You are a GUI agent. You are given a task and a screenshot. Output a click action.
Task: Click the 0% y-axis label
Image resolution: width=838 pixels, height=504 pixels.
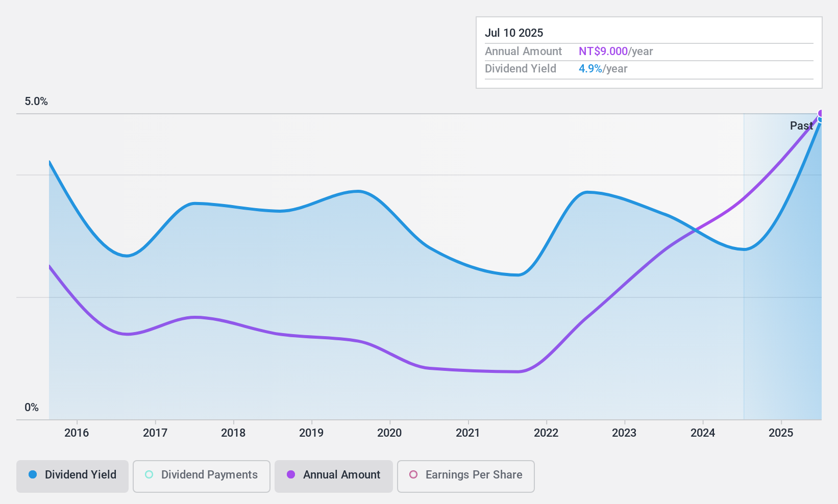[32, 408]
